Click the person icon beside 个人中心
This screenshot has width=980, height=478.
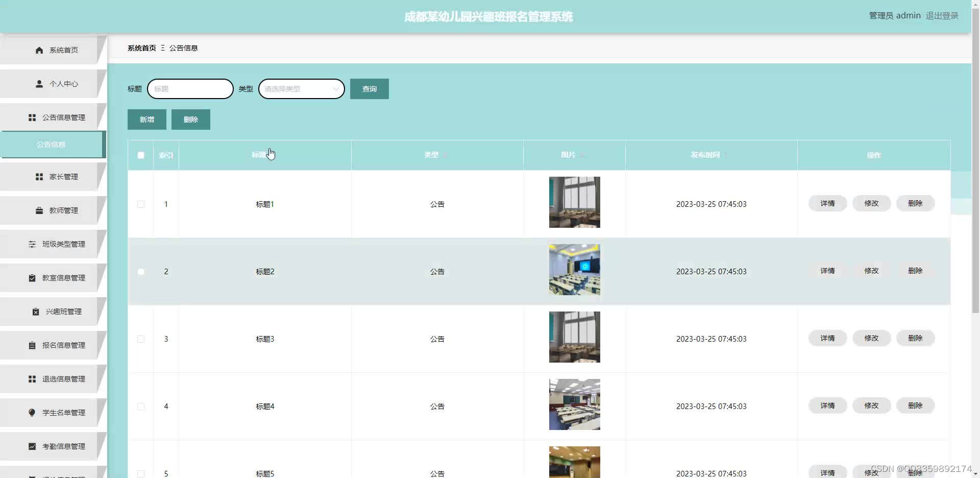[39, 84]
